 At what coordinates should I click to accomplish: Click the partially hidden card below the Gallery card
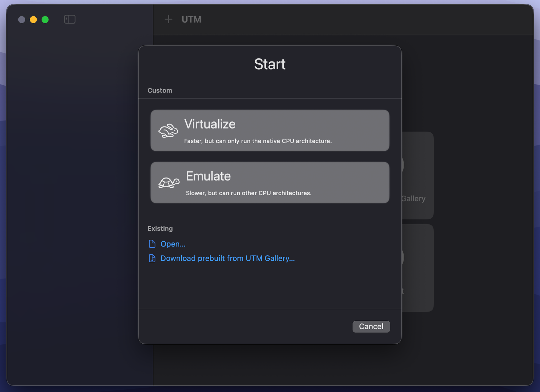(x=416, y=268)
